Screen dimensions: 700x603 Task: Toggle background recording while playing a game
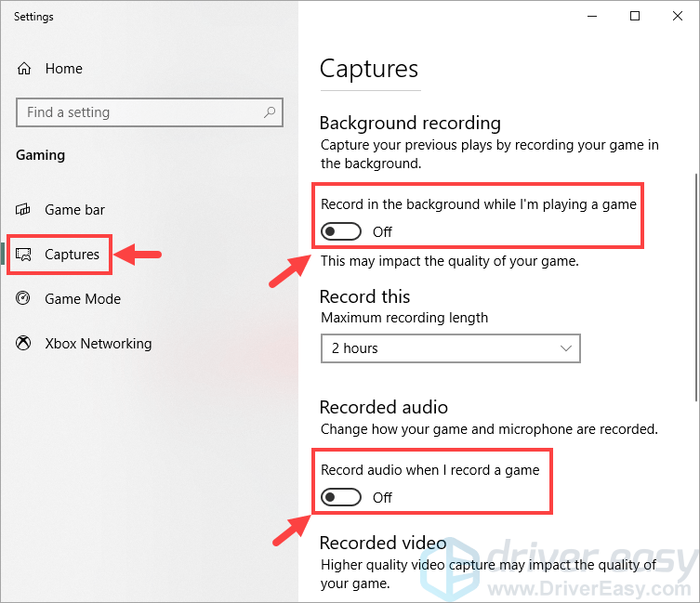[341, 231]
